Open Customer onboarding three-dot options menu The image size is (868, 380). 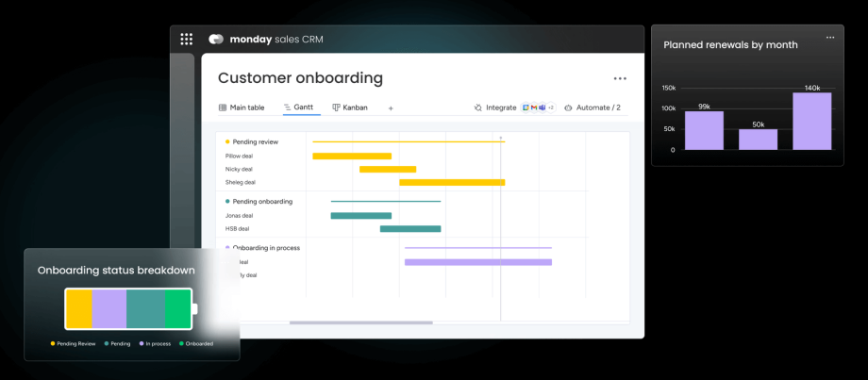[620, 79]
